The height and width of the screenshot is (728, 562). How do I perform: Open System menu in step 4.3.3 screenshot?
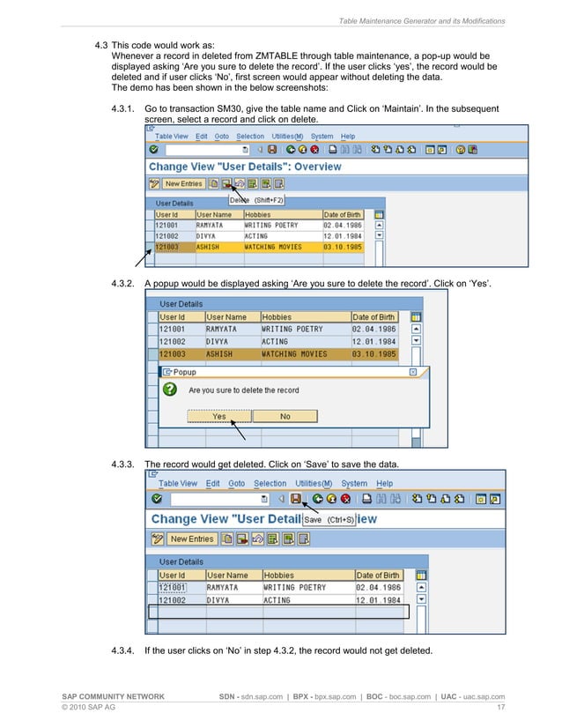pos(354,483)
